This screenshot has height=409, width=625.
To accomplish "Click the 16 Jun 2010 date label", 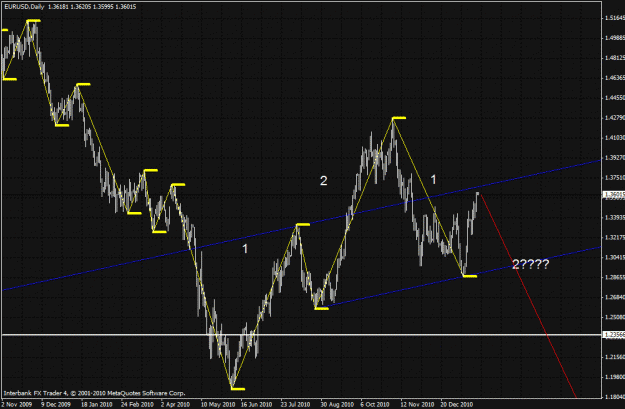I will [x=256, y=404].
